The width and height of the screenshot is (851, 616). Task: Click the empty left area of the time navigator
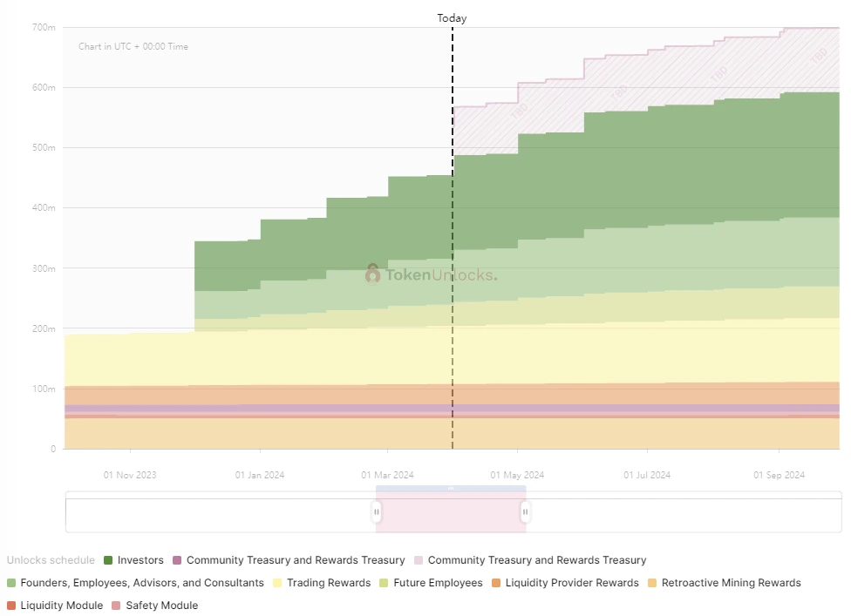(x=218, y=514)
